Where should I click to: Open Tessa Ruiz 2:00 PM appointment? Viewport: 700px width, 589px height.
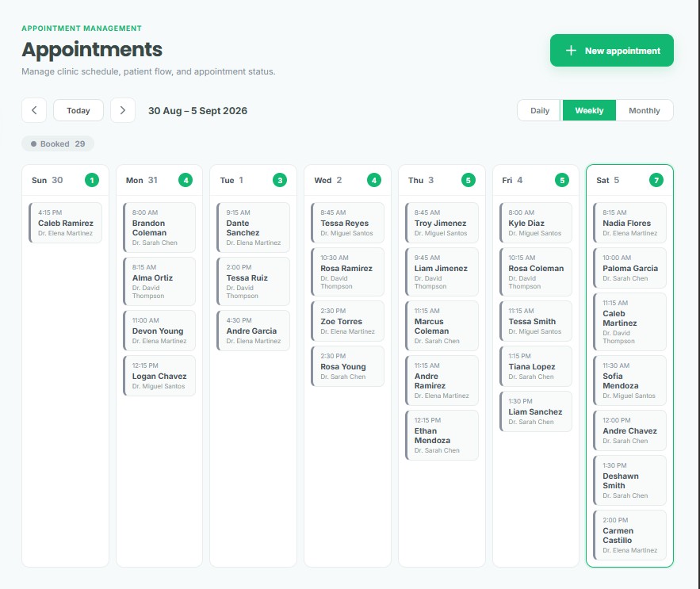(x=253, y=281)
